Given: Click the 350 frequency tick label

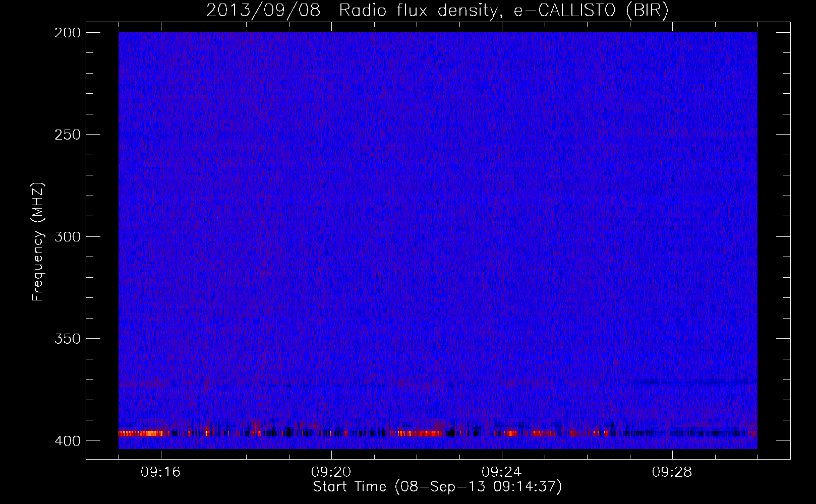Looking at the screenshot, I should pos(67,339).
